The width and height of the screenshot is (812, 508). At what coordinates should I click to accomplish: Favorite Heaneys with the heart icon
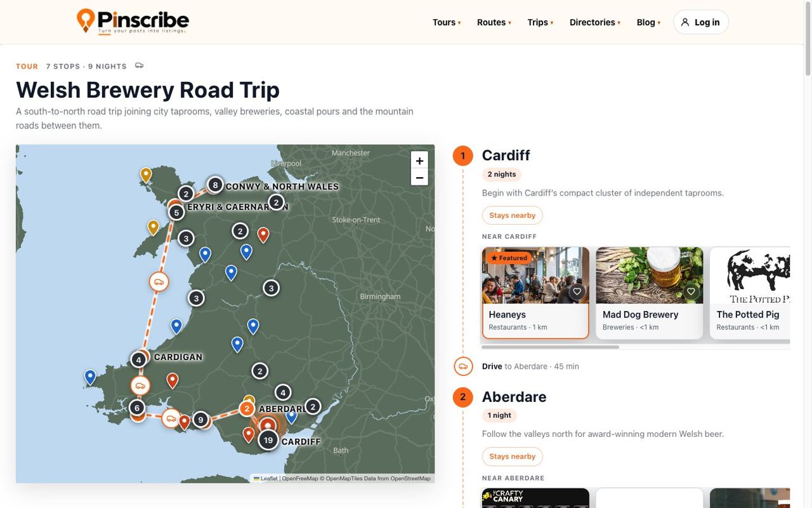click(577, 291)
